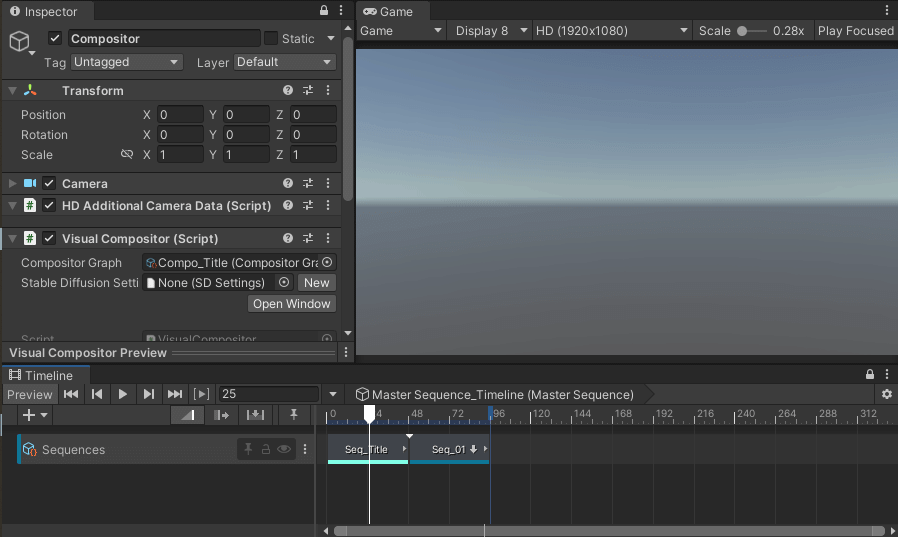Open HD Additional Camera Data context menu
Screen dimensions: 898x537
click(x=328, y=205)
